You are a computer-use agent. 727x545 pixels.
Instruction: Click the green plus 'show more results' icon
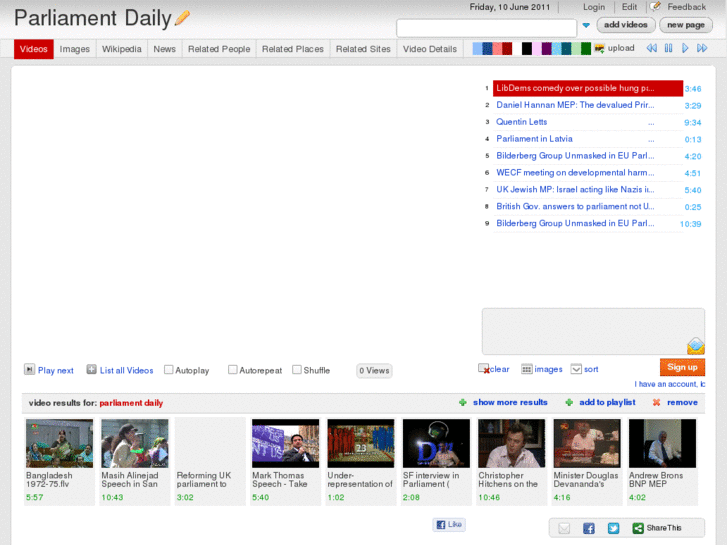[463, 403]
